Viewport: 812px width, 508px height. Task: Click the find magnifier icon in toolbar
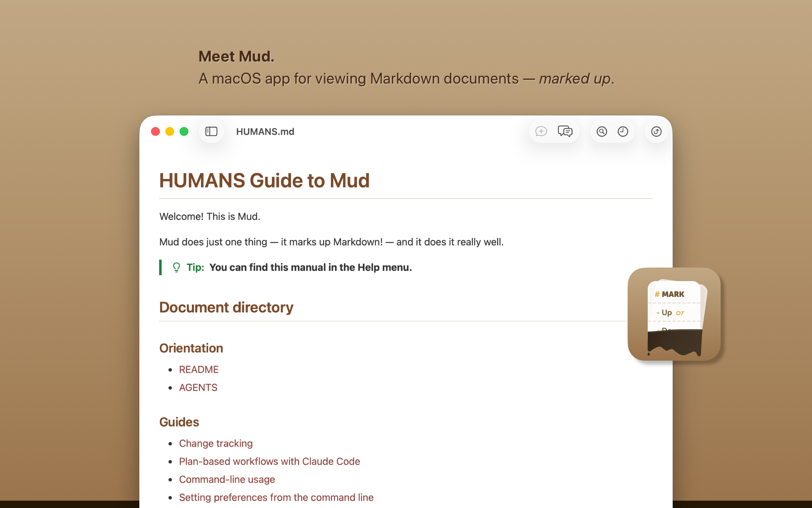[x=602, y=131]
